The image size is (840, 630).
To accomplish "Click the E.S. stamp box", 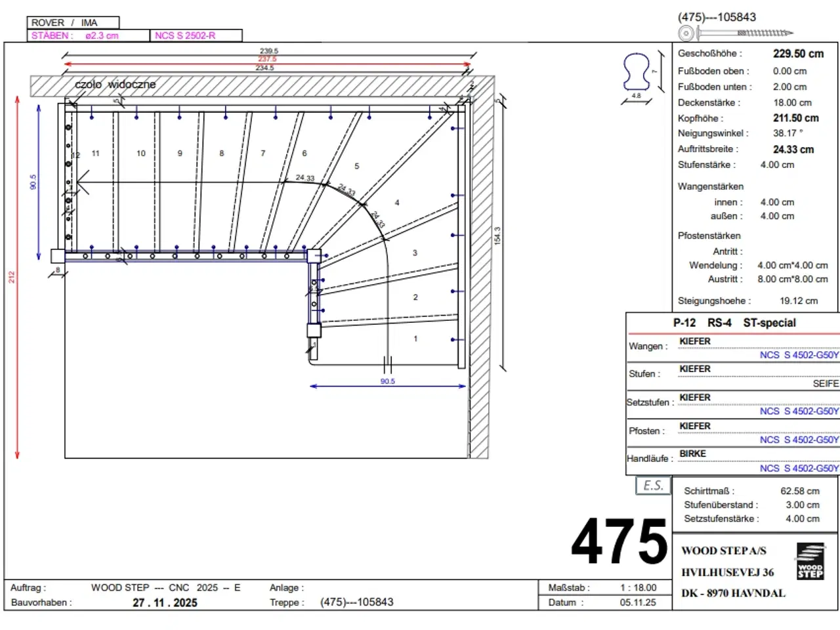I will pyautogui.click(x=653, y=486).
